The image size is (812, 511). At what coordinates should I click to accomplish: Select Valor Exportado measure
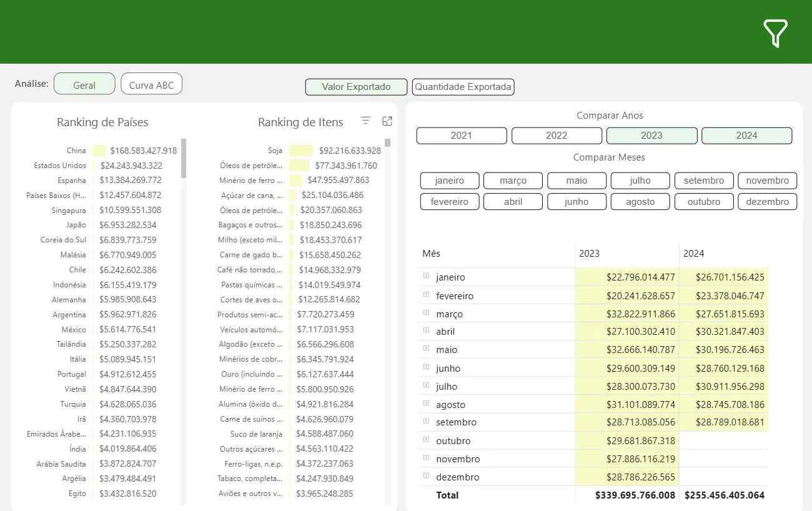click(356, 87)
